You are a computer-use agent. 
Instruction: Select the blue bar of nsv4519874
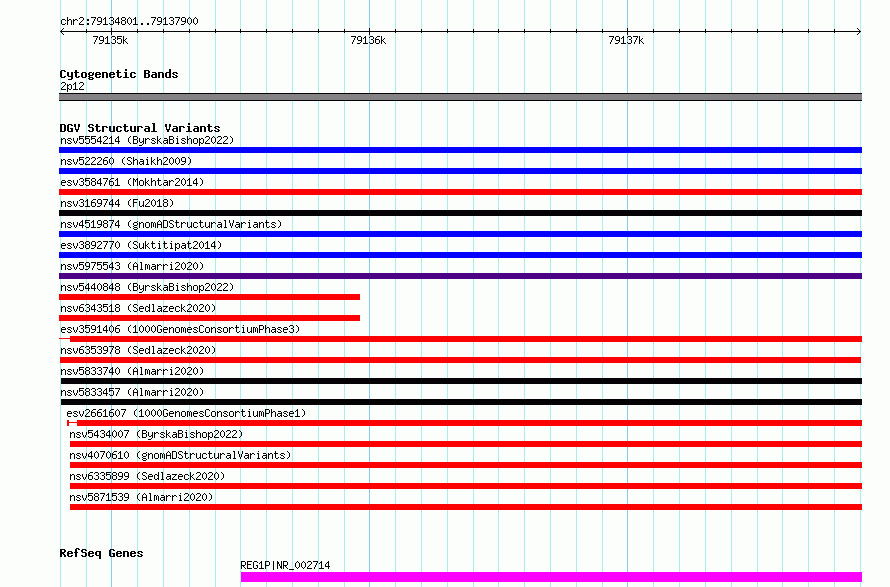pos(460,234)
